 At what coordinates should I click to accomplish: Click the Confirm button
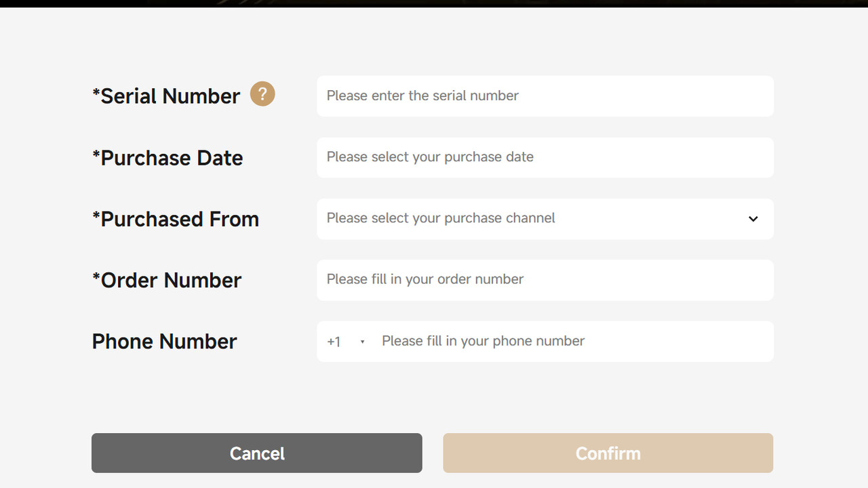click(x=608, y=453)
